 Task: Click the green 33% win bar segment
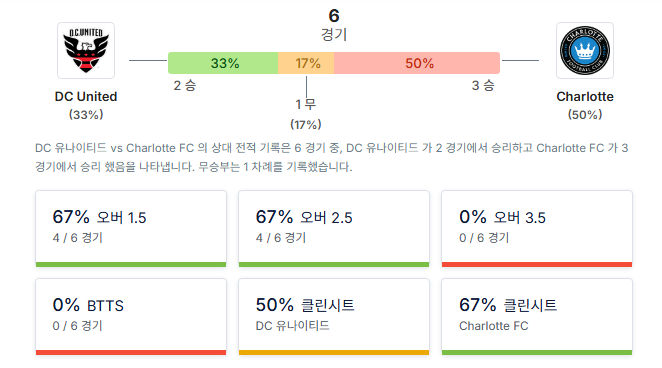click(x=223, y=63)
